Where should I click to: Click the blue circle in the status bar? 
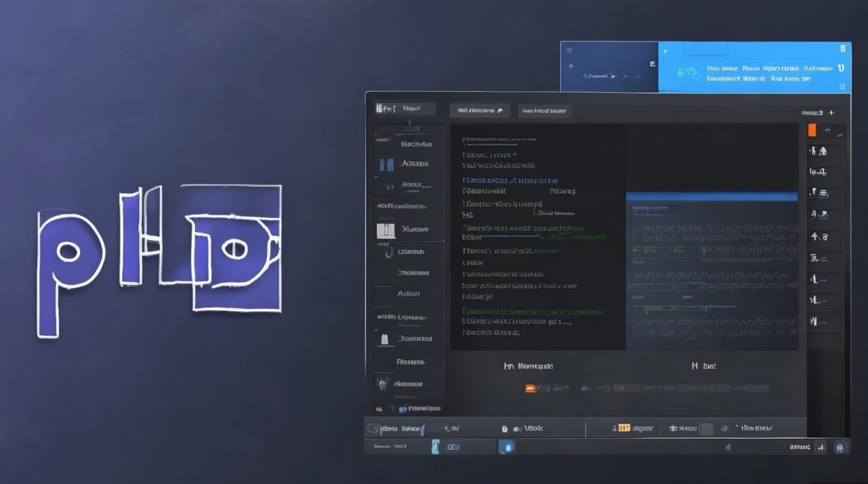tap(724, 428)
